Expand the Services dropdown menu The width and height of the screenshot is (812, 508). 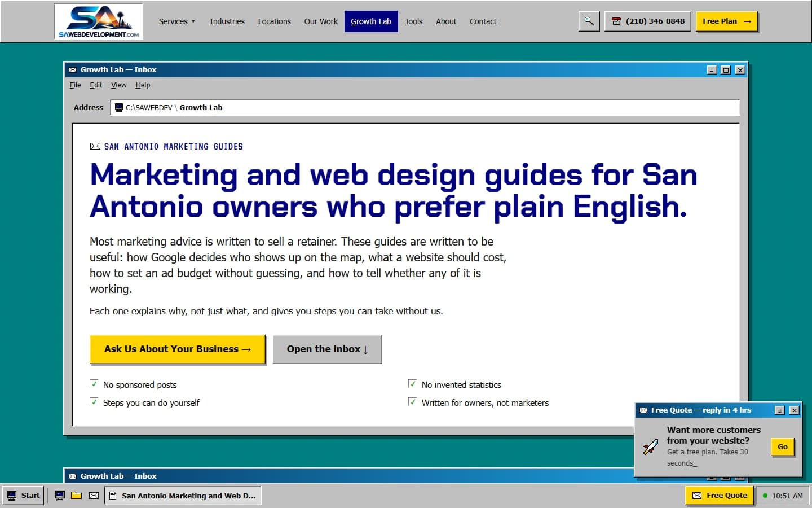[176, 21]
